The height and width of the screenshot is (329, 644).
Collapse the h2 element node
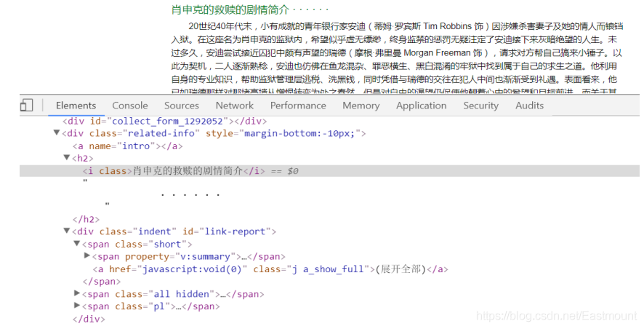[x=67, y=157]
